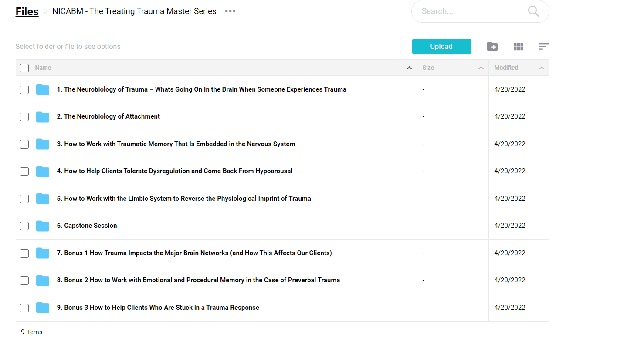Open folder 4. Tolerate Dysregulation and Hypoarousal
This screenshot has height=339, width=644.
tap(174, 171)
